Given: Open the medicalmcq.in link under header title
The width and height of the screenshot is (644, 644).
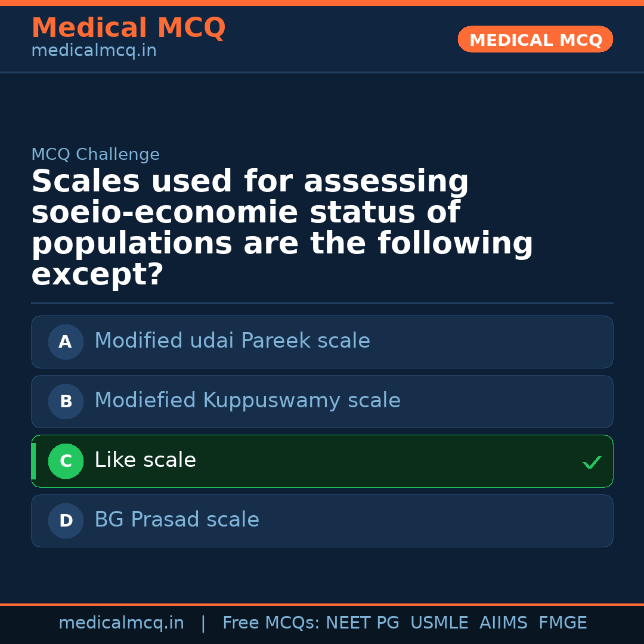Looking at the screenshot, I should [x=94, y=51].
